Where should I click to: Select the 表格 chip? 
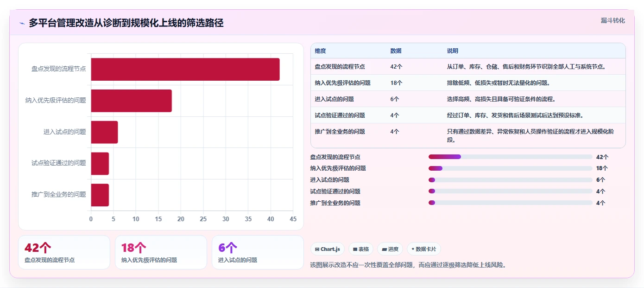(x=361, y=249)
